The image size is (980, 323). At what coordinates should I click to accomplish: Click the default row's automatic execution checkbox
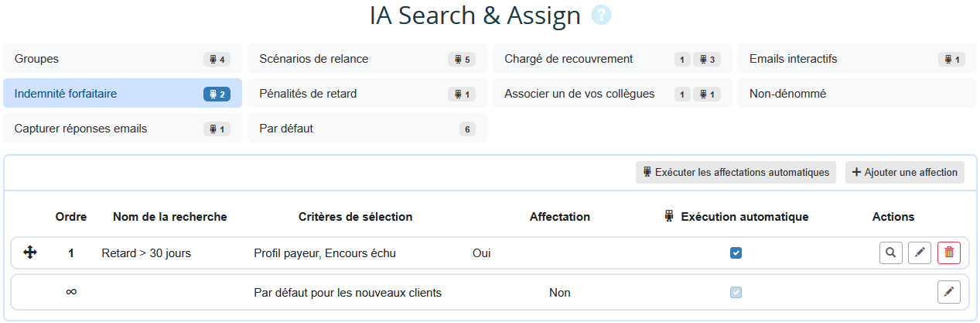[736, 292]
